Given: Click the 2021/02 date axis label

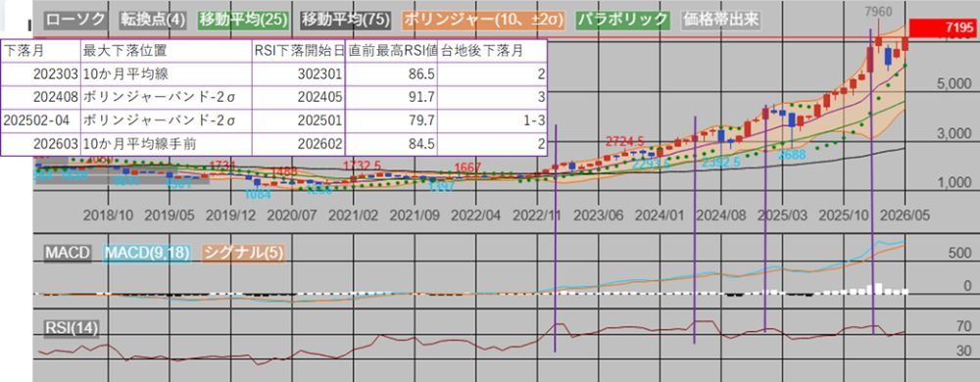Looking at the screenshot, I should pos(354,215).
